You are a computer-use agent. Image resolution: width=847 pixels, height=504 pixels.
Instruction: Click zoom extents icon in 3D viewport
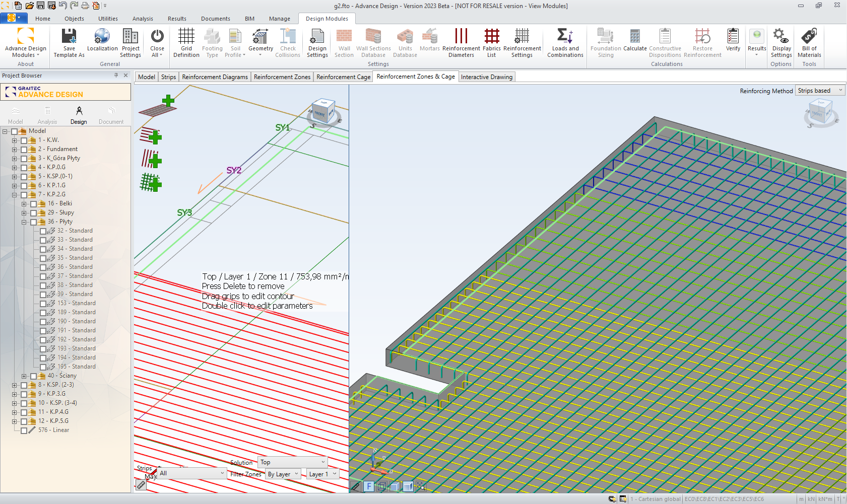click(421, 486)
